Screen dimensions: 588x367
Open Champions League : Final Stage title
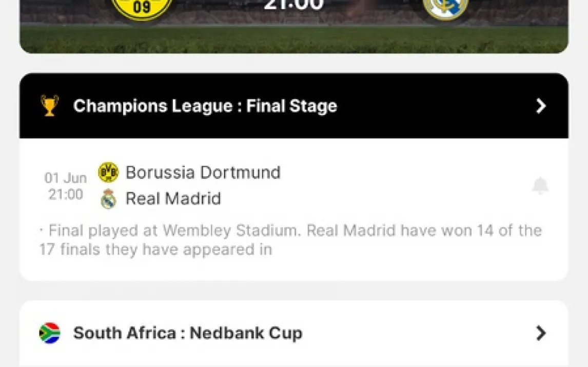[205, 106]
